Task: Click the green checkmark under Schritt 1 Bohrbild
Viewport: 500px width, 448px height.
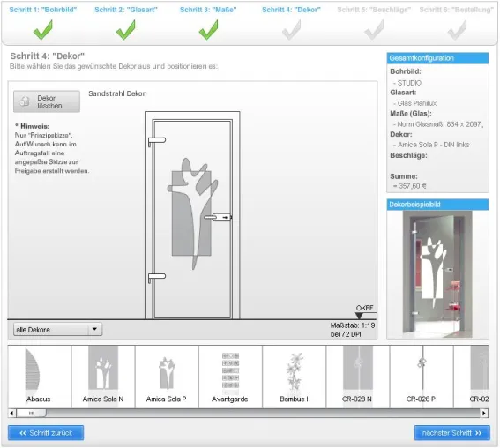Action: point(43,30)
